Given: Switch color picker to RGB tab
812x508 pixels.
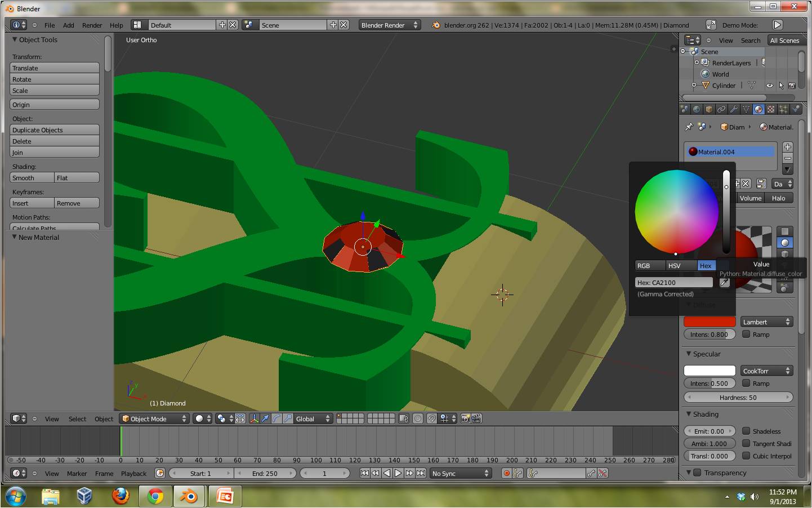Looking at the screenshot, I should (x=650, y=265).
